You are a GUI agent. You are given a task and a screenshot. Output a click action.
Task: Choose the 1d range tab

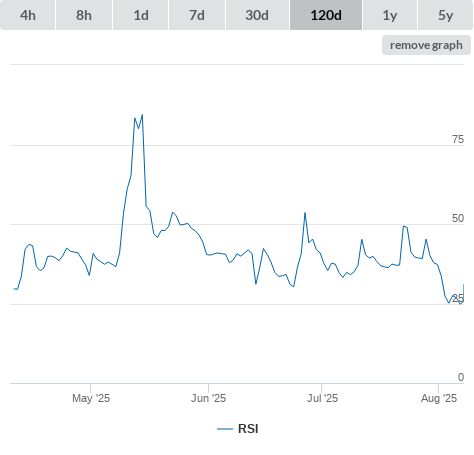[x=141, y=15]
